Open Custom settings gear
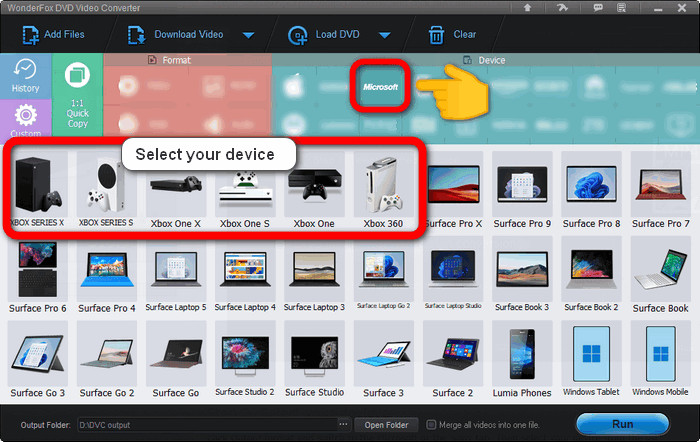Screen dimensions: 700x442 pyautogui.click(x=25, y=118)
